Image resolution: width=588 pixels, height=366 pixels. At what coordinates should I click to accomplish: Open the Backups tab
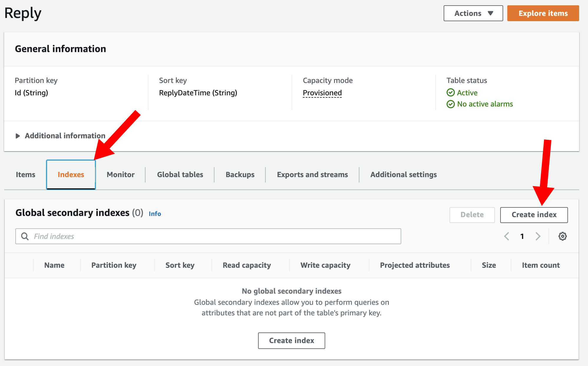[x=240, y=174]
